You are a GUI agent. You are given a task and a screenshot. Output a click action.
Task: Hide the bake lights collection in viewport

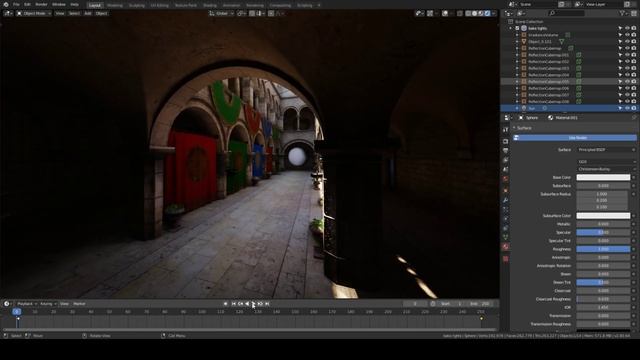[627, 28]
